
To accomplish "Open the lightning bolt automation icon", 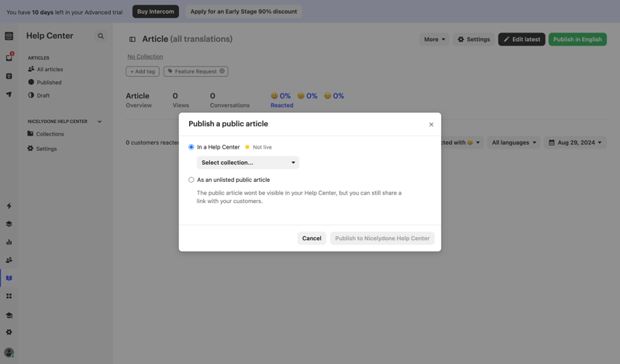I will point(9,206).
